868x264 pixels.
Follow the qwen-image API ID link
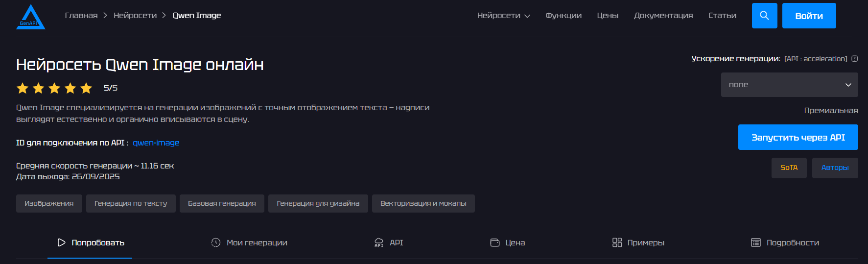156,143
